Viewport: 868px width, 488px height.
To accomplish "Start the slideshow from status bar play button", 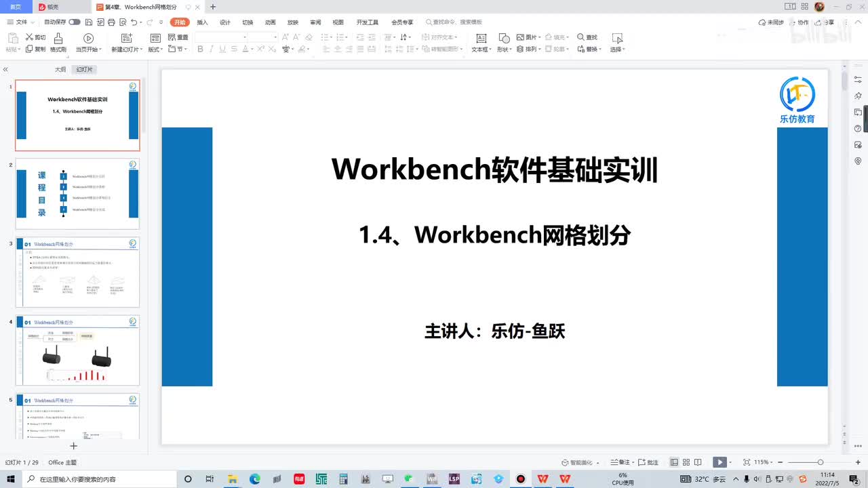I will click(719, 462).
